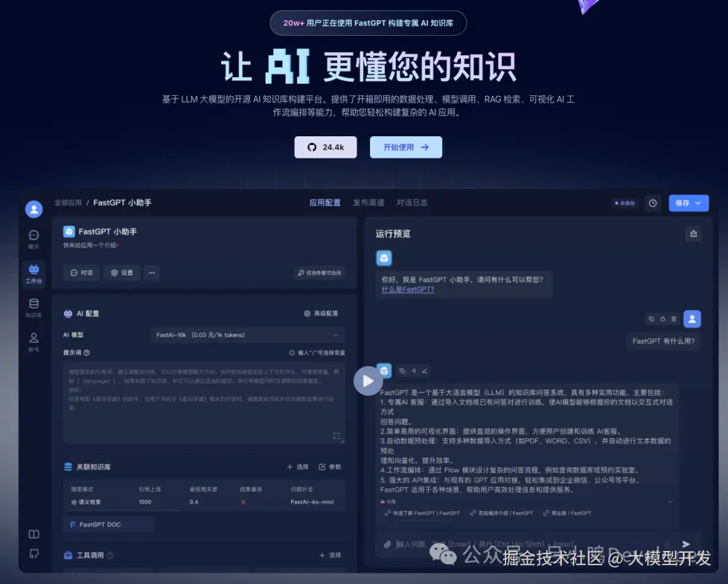
Task: Collapse the 引用 citations chevron
Action: point(670,502)
